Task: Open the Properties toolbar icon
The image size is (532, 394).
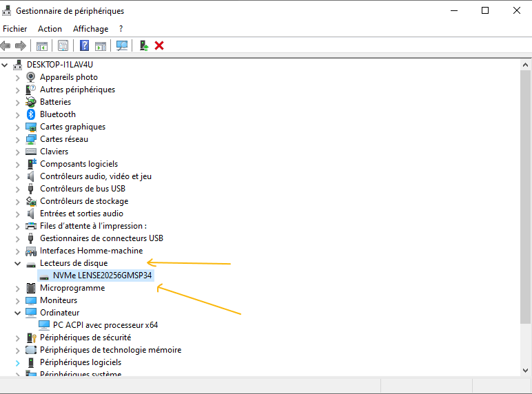Action: click(63, 45)
